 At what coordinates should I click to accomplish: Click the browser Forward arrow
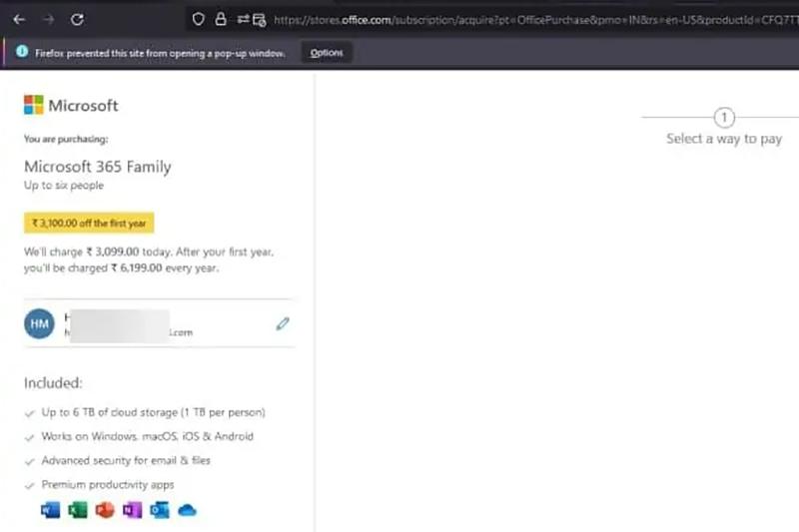click(48, 19)
